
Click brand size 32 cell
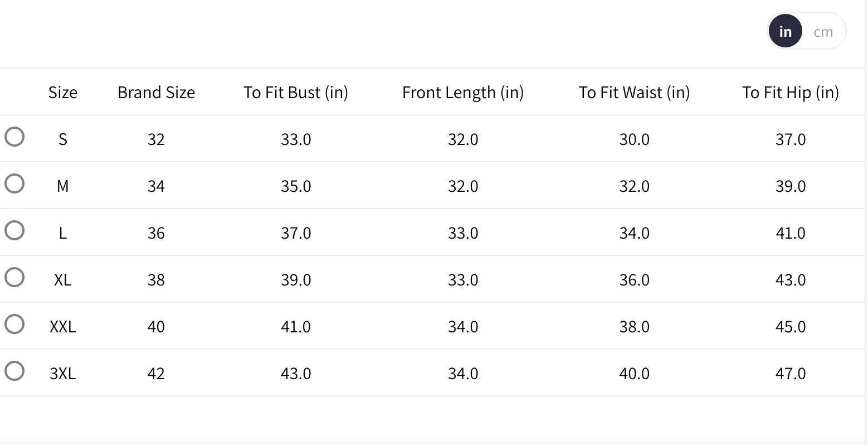(156, 139)
